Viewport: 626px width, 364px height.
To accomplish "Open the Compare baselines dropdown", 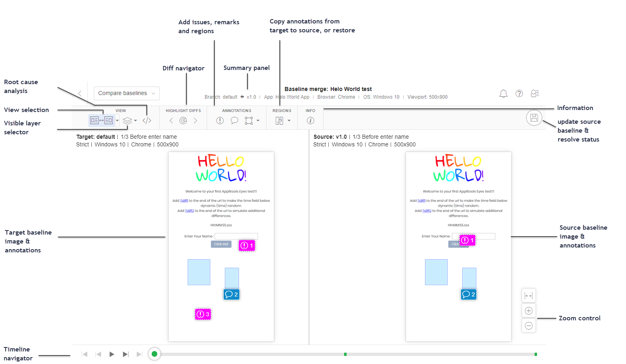I will tap(127, 93).
